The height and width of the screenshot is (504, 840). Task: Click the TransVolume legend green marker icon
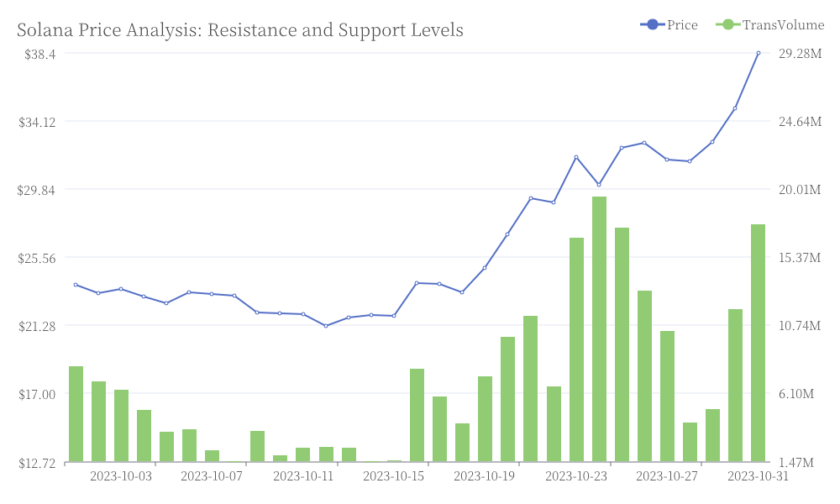728,24
